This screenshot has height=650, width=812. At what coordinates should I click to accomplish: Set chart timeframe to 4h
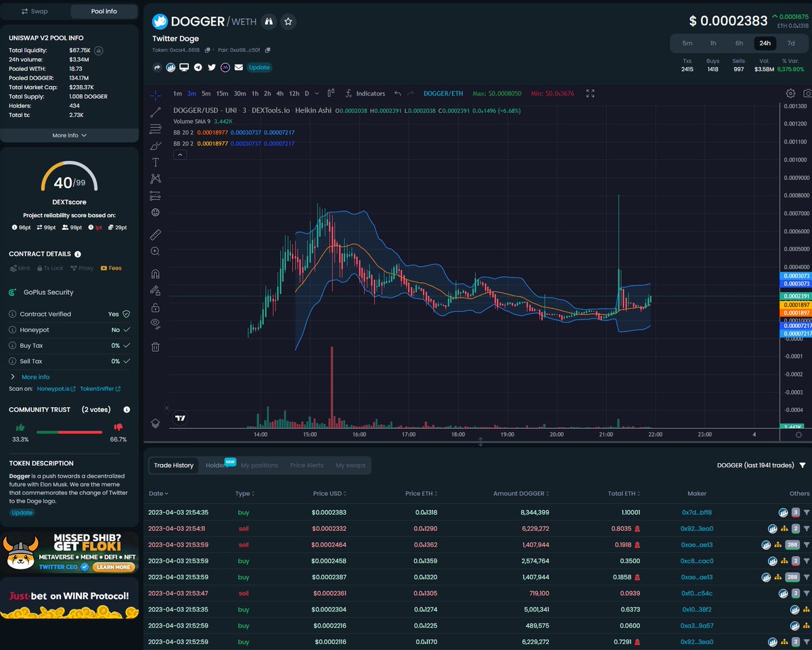coord(279,93)
